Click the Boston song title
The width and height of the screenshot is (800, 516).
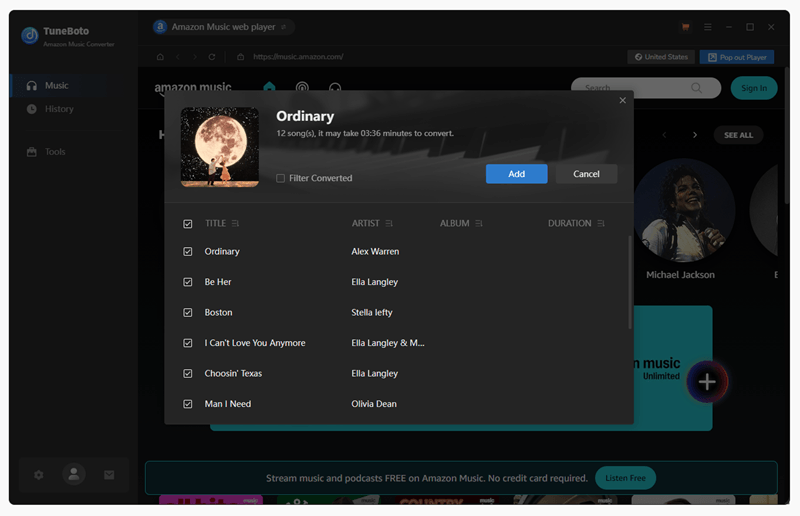point(218,312)
